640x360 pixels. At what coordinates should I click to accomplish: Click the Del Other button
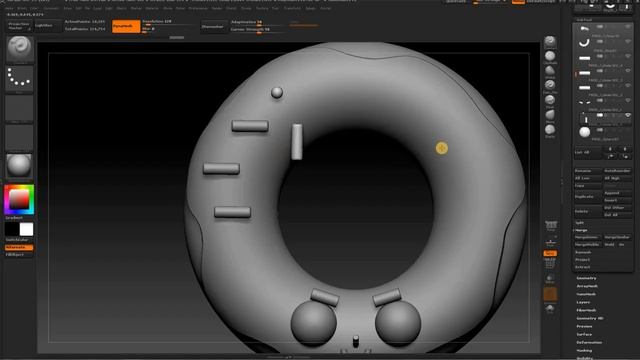[x=618, y=208]
